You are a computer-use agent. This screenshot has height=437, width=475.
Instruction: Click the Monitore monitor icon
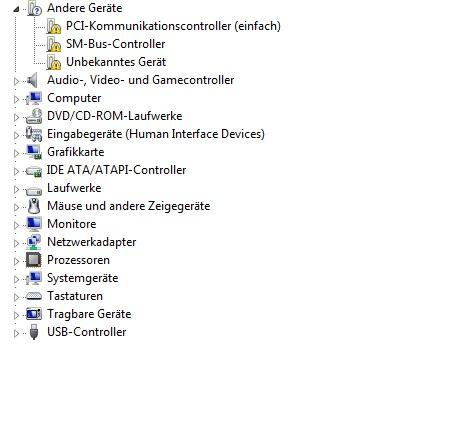tap(34, 224)
